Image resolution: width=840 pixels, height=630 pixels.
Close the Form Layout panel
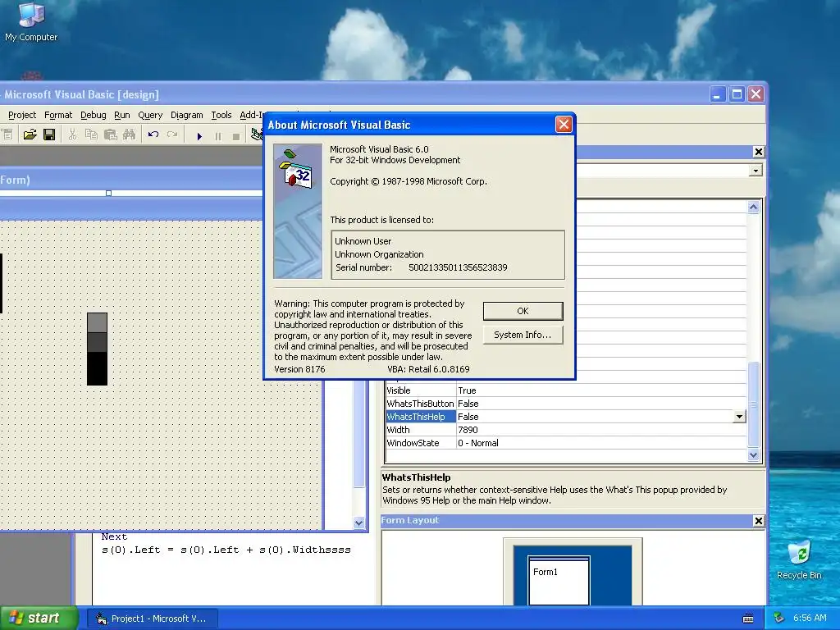(759, 521)
